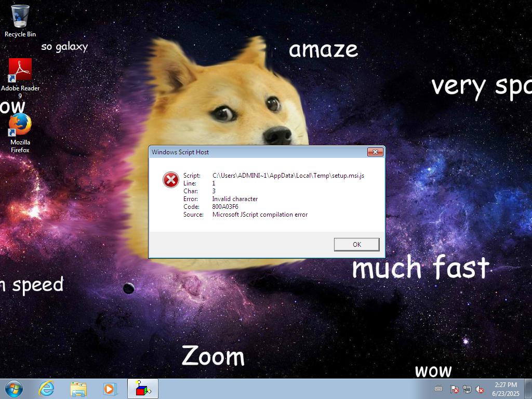Click the "Invalid character" error text
The image size is (532, 399).
[235, 199]
